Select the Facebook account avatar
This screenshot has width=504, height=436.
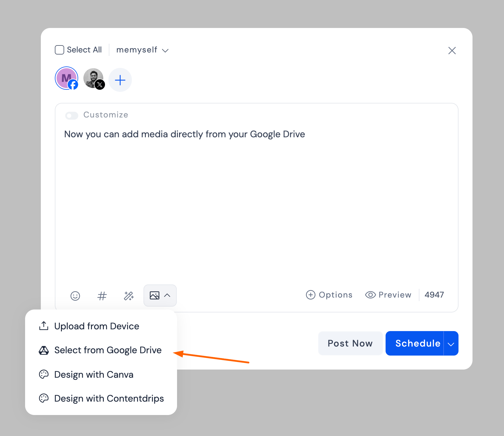(x=67, y=78)
